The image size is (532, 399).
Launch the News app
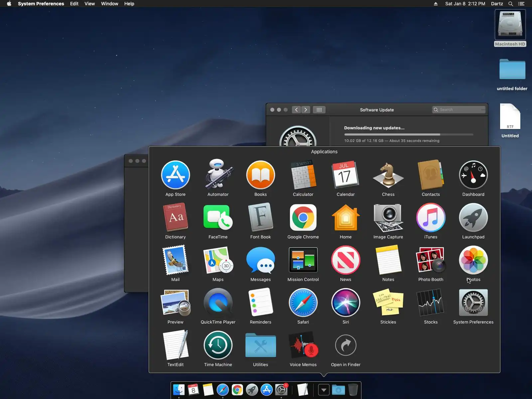tap(346, 260)
